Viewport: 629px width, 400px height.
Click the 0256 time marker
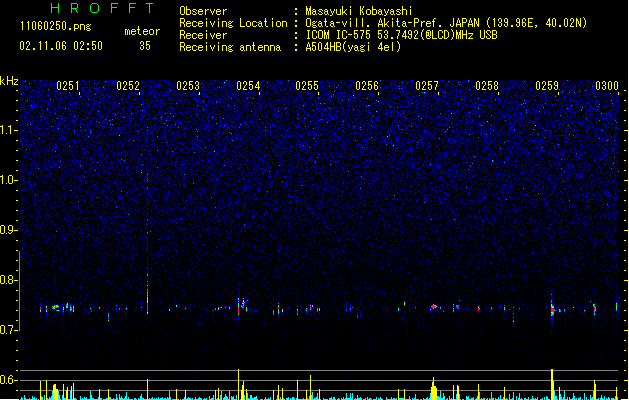coord(367,86)
